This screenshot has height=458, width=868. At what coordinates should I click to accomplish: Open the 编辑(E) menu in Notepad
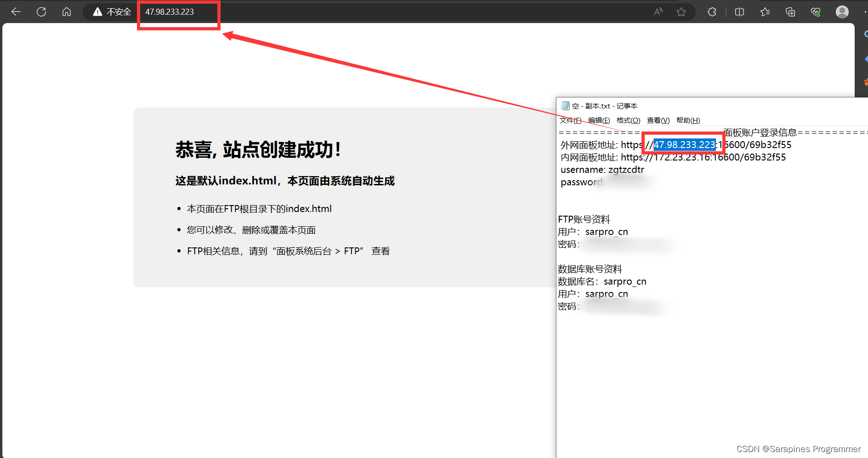tap(599, 120)
